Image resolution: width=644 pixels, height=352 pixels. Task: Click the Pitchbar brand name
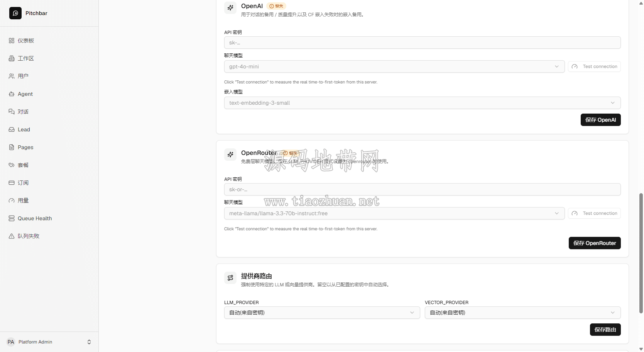tap(36, 13)
